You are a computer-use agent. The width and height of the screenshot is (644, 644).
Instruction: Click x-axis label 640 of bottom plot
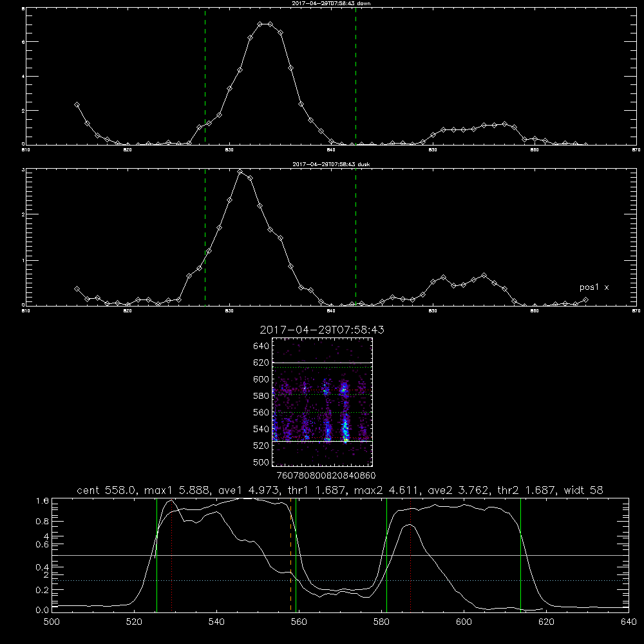pyautogui.click(x=629, y=622)
